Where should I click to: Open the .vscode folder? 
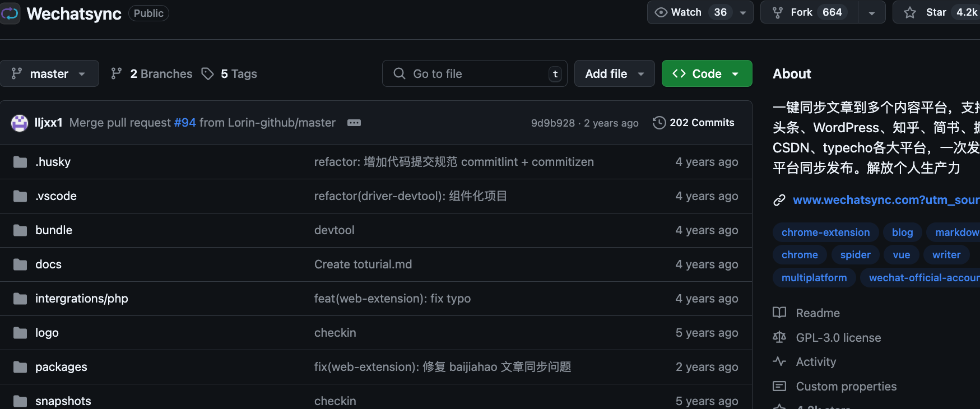coord(56,196)
